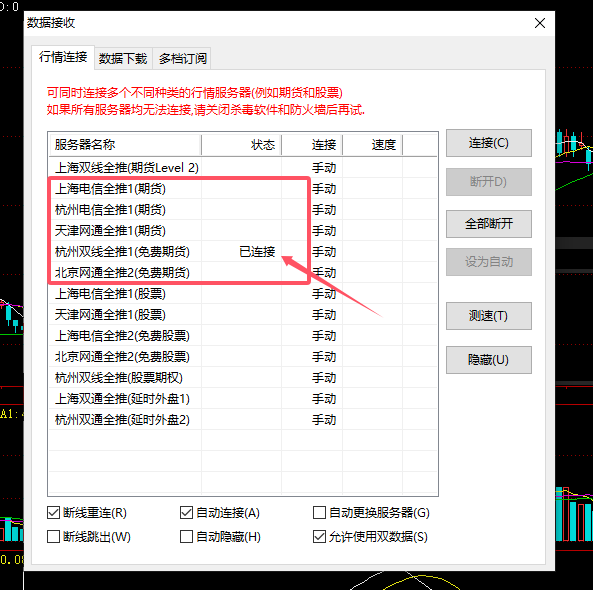Switch to the 行情连接 tab
The image size is (593, 590).
63,57
